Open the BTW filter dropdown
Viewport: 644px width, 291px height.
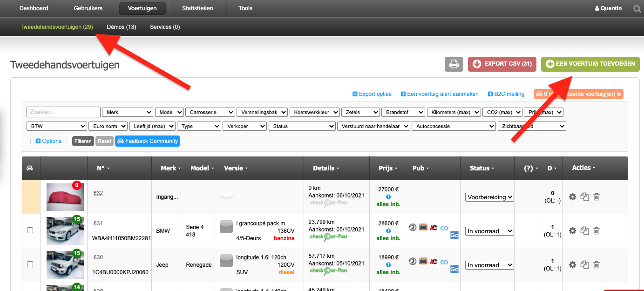[x=57, y=126]
